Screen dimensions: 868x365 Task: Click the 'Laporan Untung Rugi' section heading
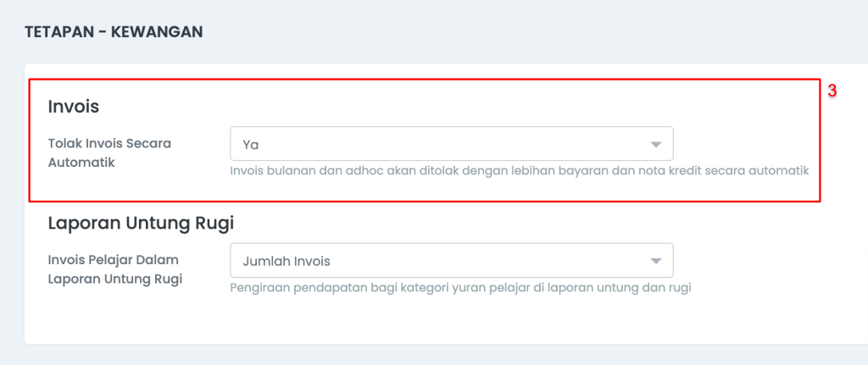coord(142,223)
